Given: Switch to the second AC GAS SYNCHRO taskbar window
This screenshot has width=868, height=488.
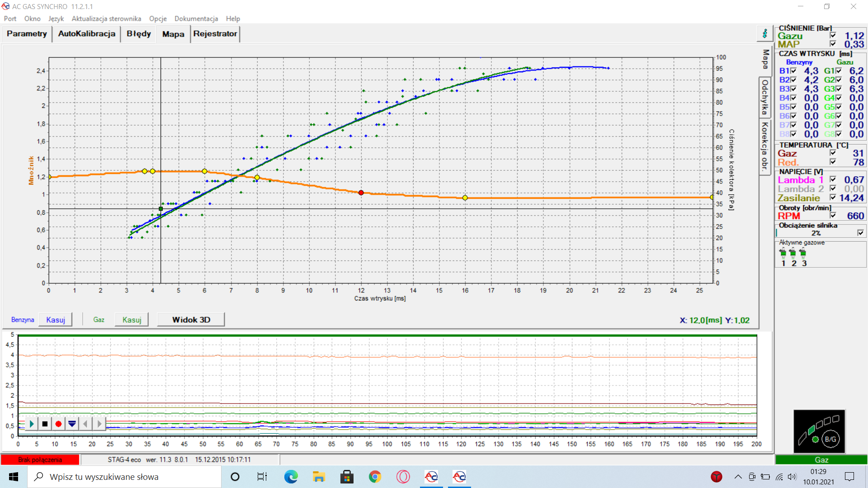Looking at the screenshot, I should point(459,477).
